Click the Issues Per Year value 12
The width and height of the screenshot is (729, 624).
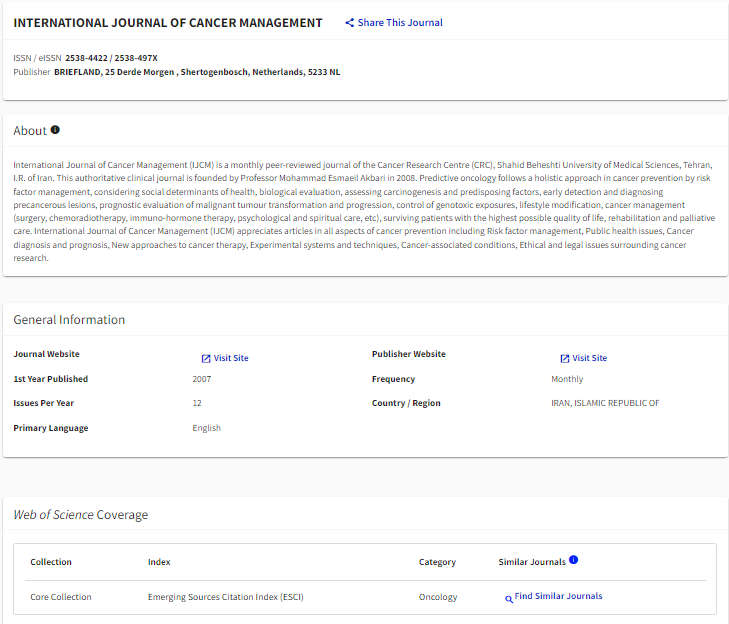[x=197, y=403]
